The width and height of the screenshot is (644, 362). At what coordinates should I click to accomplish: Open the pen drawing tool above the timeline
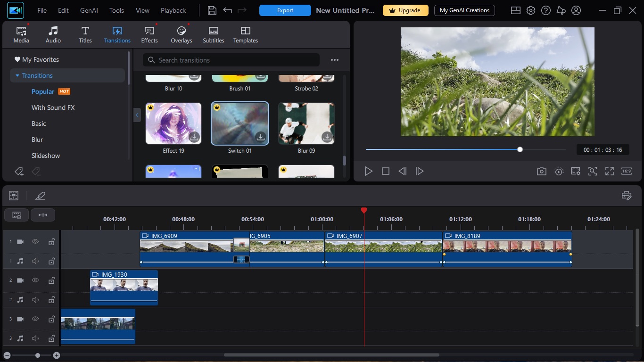40,196
